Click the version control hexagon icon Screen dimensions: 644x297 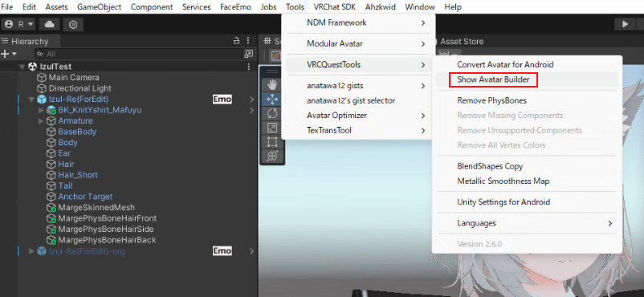point(73,25)
